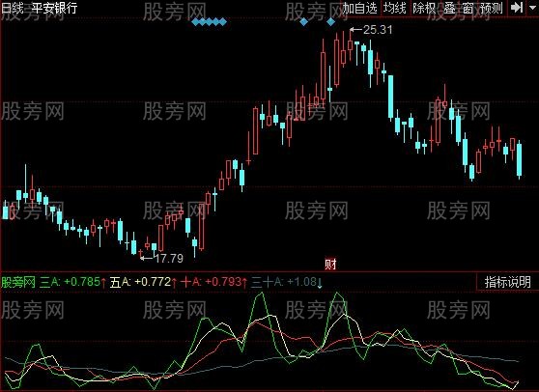Screen dimensions: 539x392
Task: Click the 三A: +0.785 indicator value
Action: [x=72, y=282]
